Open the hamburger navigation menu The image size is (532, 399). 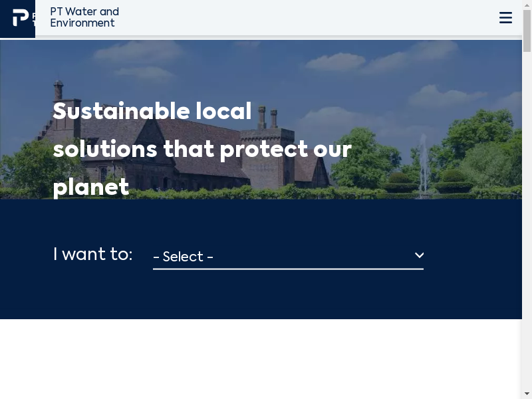point(505,18)
